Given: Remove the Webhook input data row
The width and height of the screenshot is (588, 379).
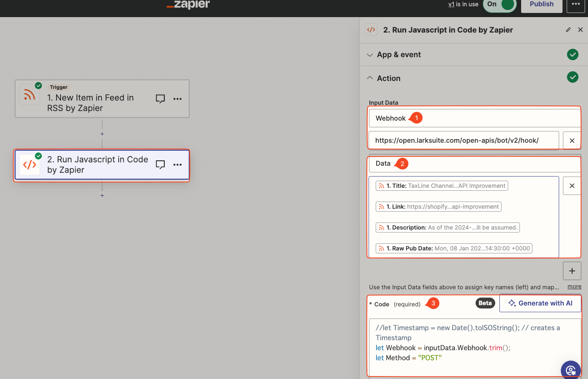Looking at the screenshot, I should coord(572,141).
